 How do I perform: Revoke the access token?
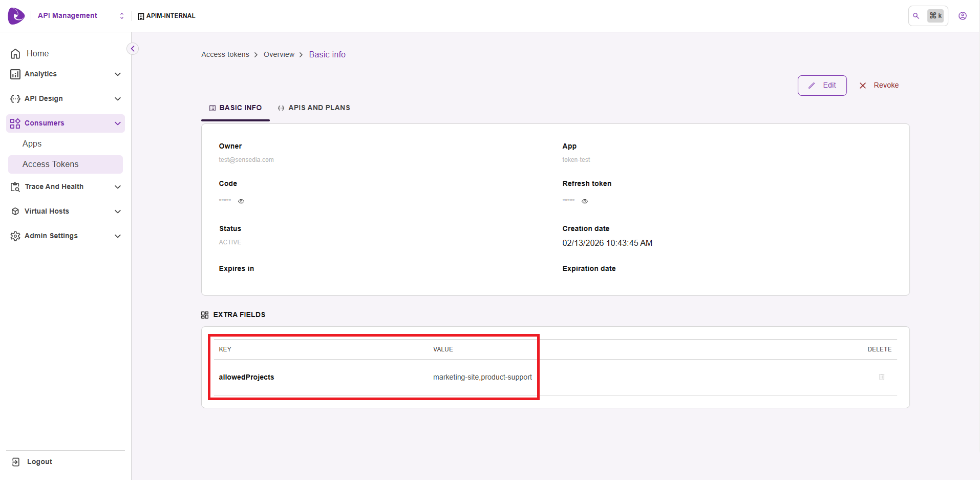tap(879, 86)
